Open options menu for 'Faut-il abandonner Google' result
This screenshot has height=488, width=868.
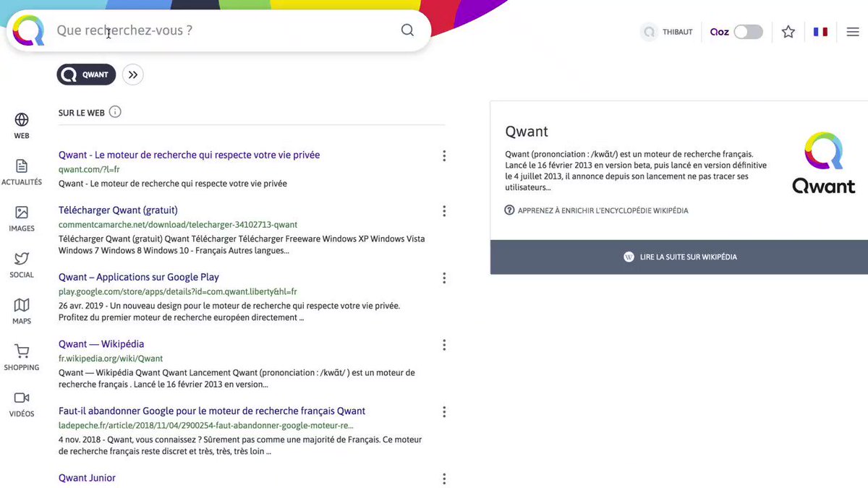tap(444, 411)
